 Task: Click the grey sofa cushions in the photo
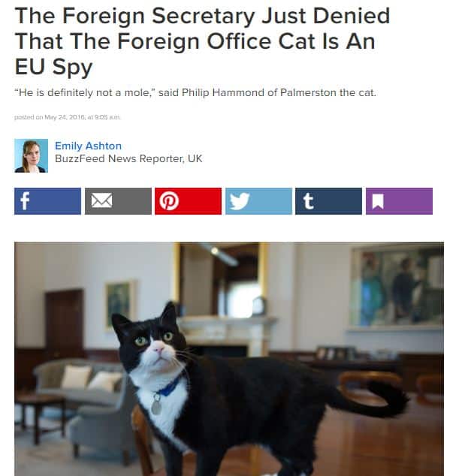[x=91, y=378]
